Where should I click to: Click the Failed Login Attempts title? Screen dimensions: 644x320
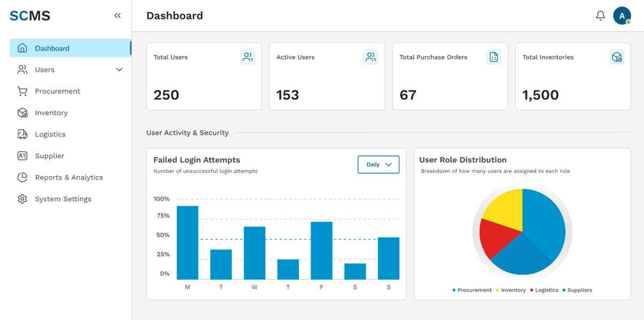(196, 159)
